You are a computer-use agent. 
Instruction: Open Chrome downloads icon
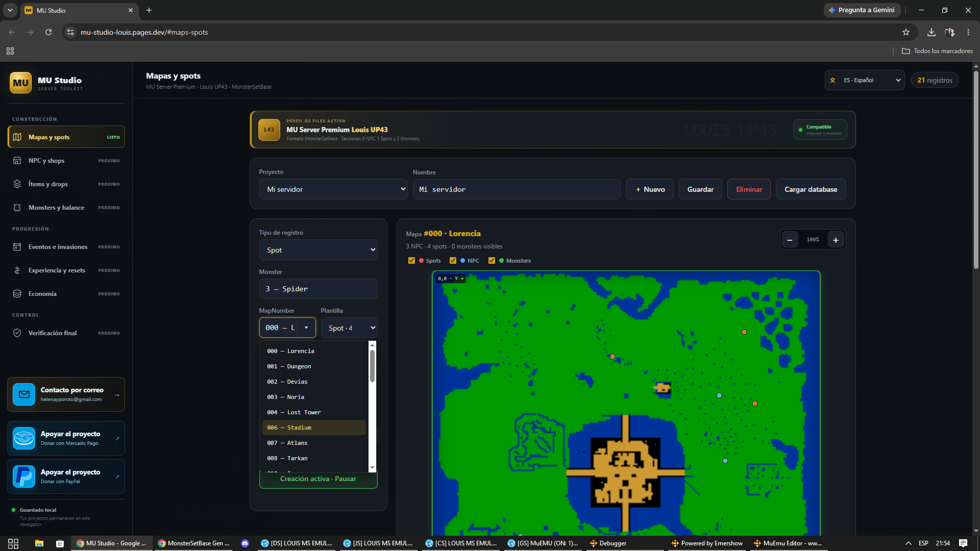coord(932,32)
